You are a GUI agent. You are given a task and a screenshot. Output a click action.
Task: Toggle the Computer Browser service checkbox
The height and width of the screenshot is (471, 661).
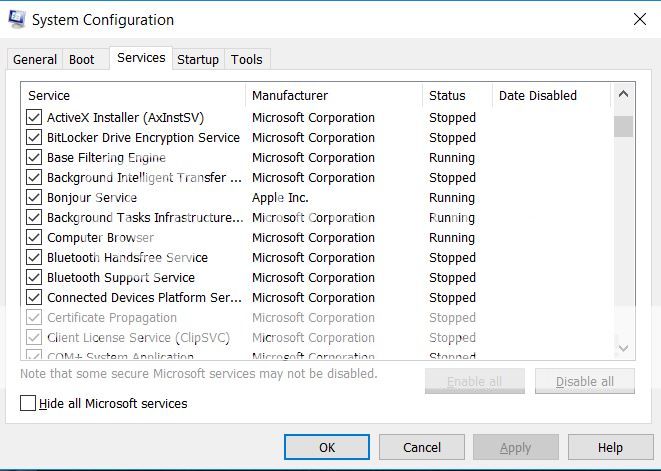[34, 237]
